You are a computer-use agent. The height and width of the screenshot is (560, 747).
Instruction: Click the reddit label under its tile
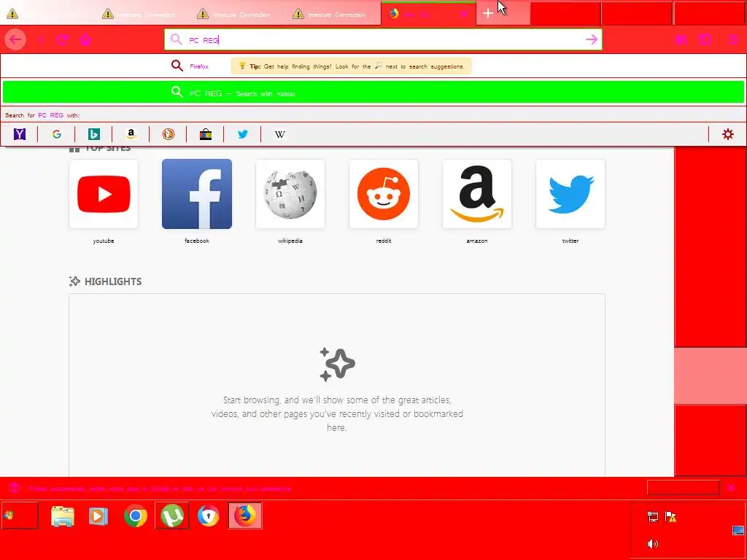(384, 241)
